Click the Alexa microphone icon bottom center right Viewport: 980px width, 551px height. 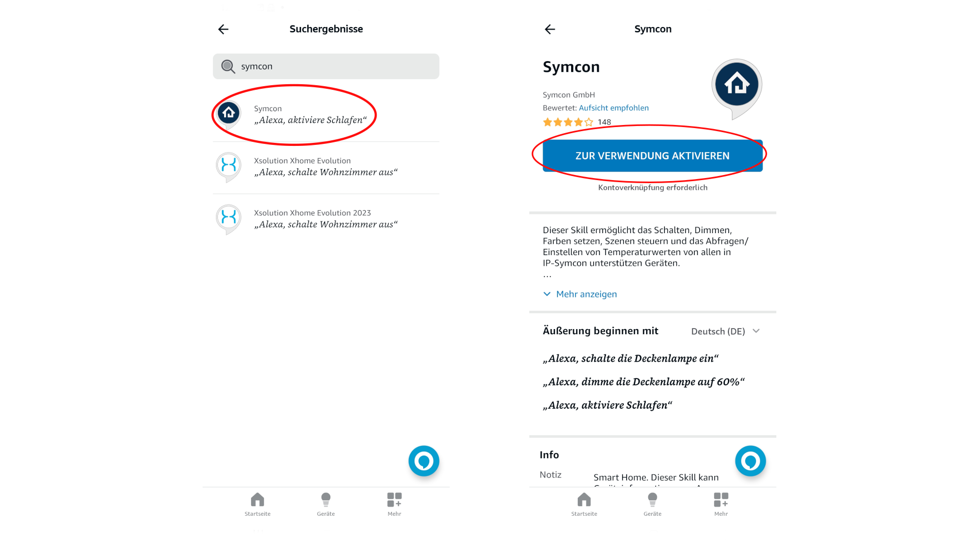coord(750,461)
